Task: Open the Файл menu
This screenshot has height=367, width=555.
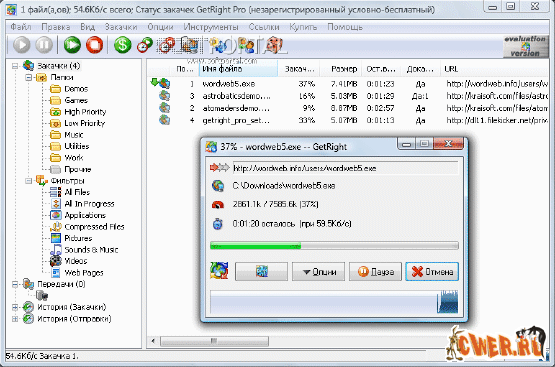Action: click(21, 27)
